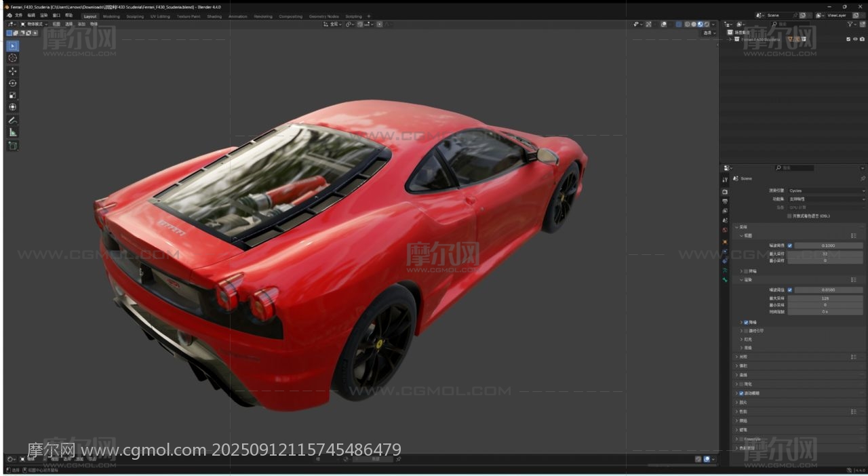Open the feature set dropdown
This screenshot has width=868, height=476.
(826, 199)
